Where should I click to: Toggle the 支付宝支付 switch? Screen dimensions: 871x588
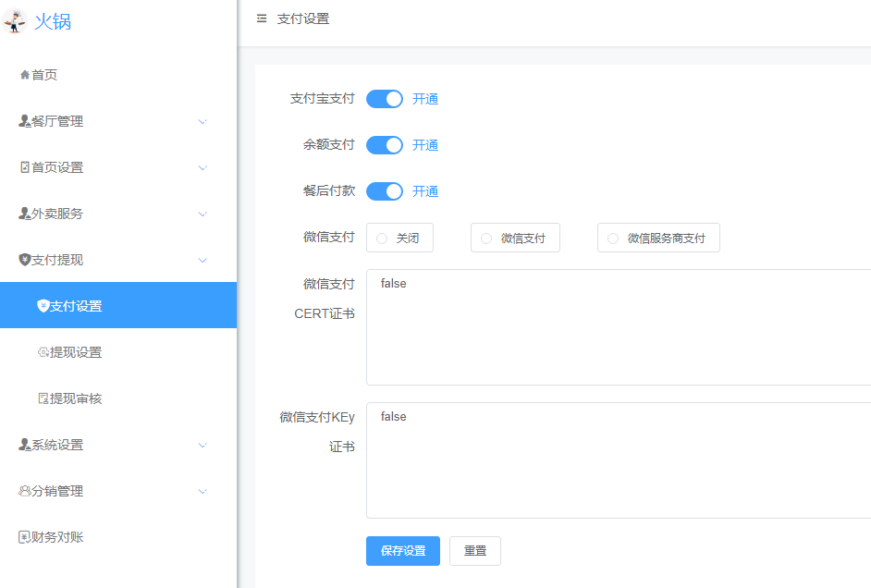coord(385,99)
